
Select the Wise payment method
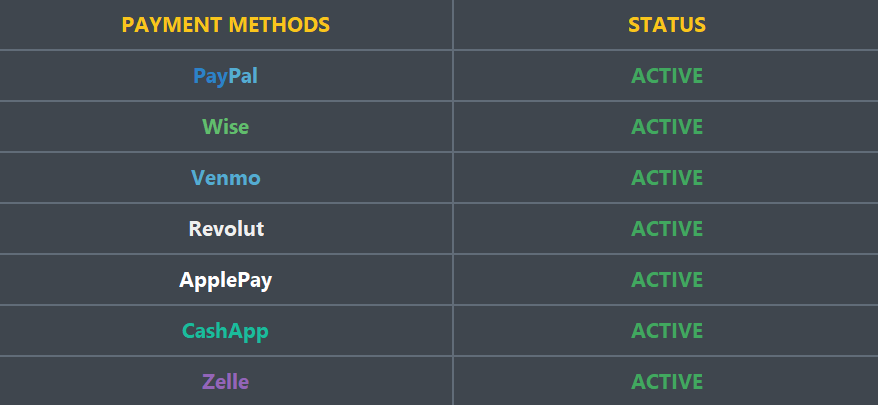click(x=225, y=127)
